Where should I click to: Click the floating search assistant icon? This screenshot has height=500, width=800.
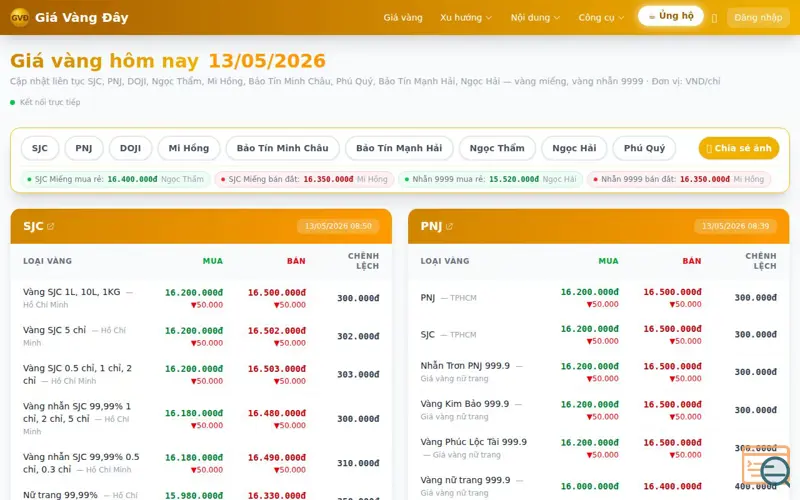(766, 465)
